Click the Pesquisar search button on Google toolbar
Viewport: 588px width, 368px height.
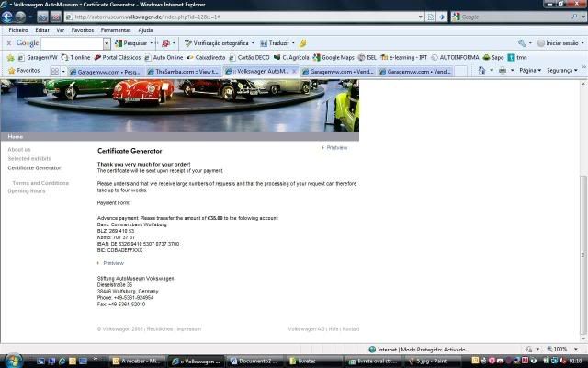[131, 43]
